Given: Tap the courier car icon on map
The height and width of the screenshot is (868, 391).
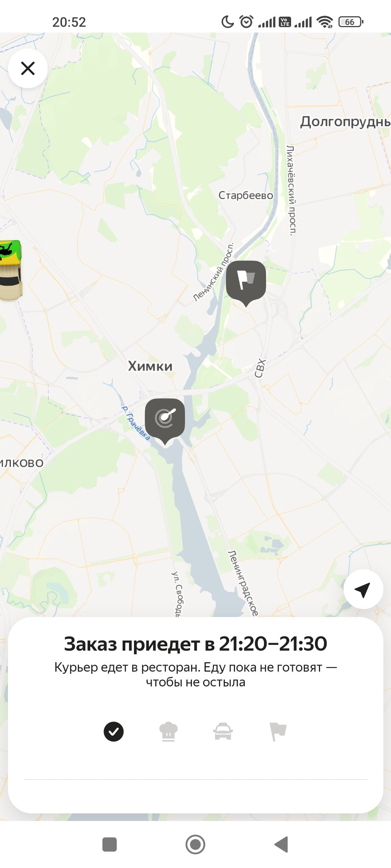Looking at the screenshot, I should [x=10, y=270].
